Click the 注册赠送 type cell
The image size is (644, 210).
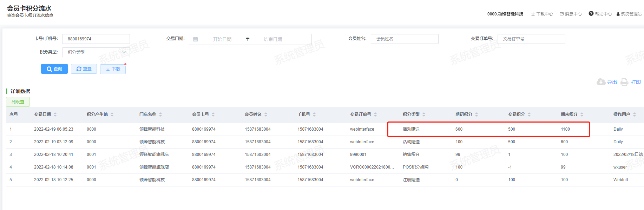tap(411, 180)
